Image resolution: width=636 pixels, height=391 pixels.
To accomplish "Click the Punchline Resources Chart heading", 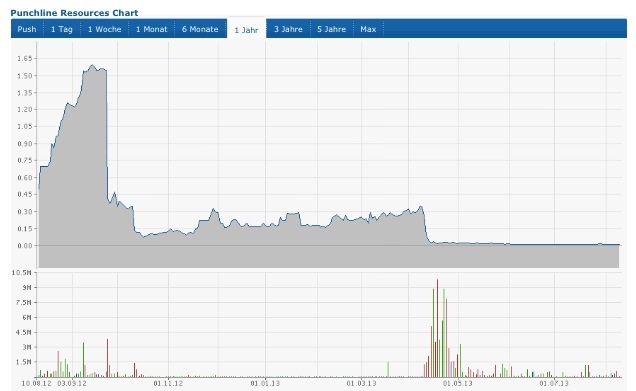I will [74, 13].
